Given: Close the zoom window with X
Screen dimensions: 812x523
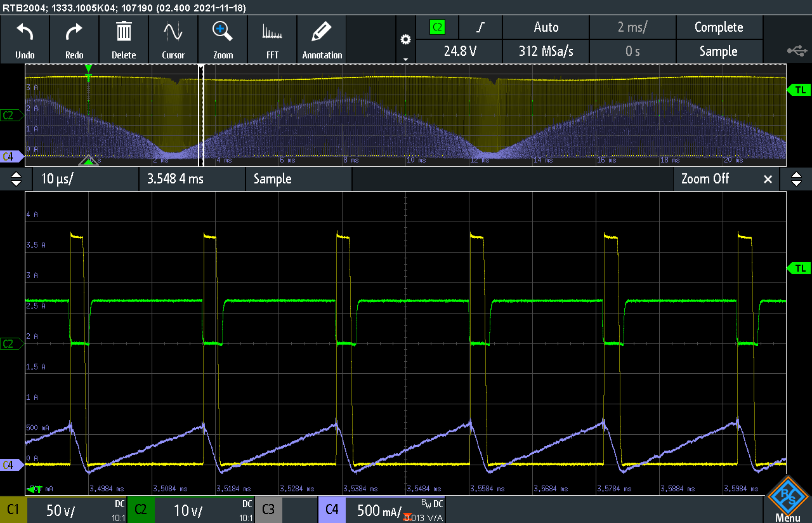Looking at the screenshot, I should 768,179.
